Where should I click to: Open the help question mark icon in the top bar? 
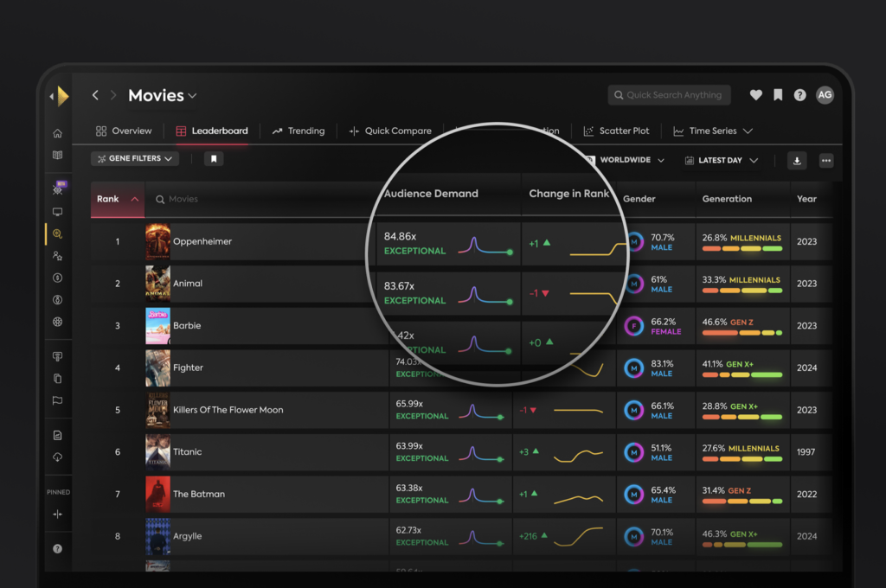[800, 95]
